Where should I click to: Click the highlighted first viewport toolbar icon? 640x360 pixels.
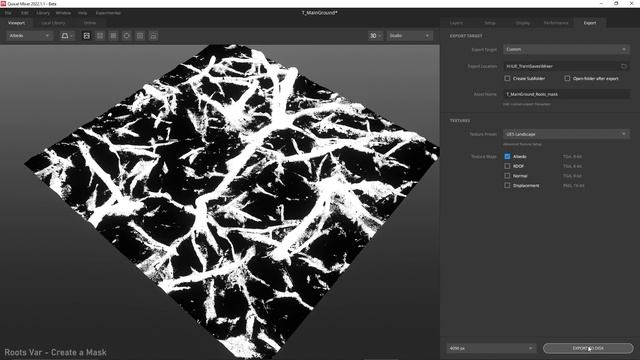87,36
